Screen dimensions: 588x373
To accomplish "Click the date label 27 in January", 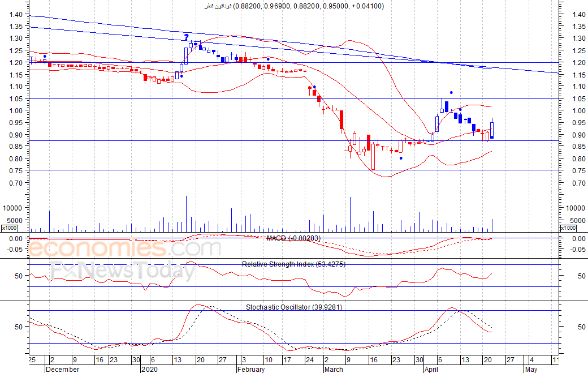I will 223,360.
